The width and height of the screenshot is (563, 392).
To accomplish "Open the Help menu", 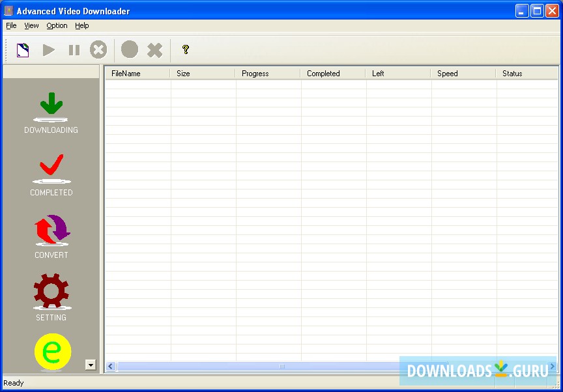I will 82,25.
